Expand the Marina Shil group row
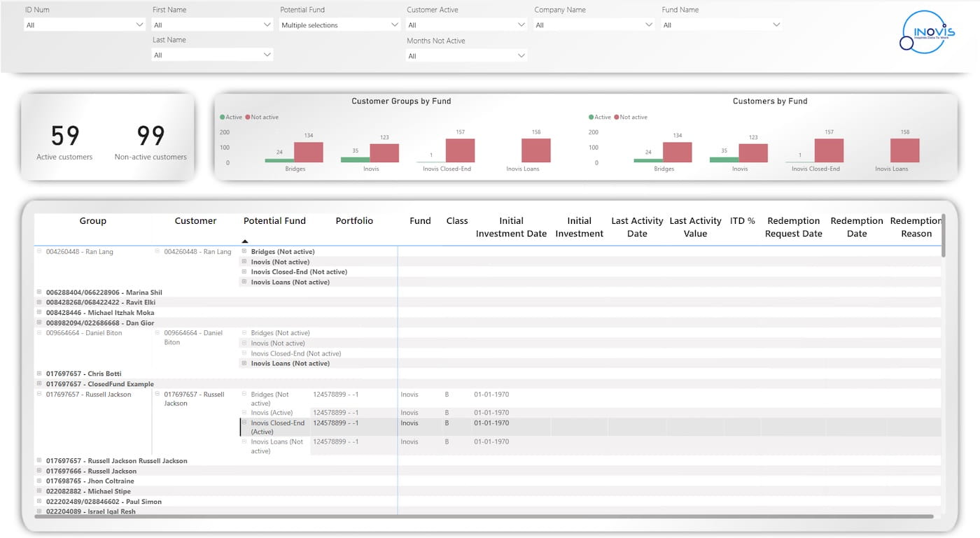The image size is (980, 538). coord(39,292)
